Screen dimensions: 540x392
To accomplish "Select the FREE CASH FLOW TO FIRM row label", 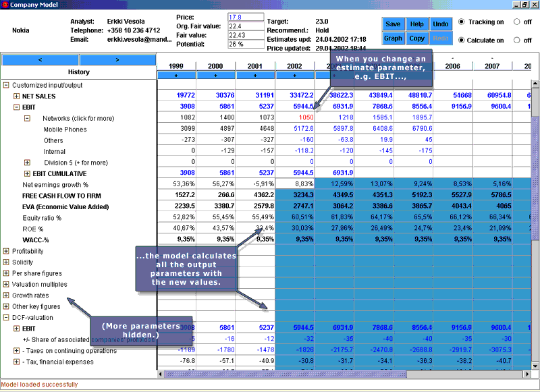I will (61, 196).
